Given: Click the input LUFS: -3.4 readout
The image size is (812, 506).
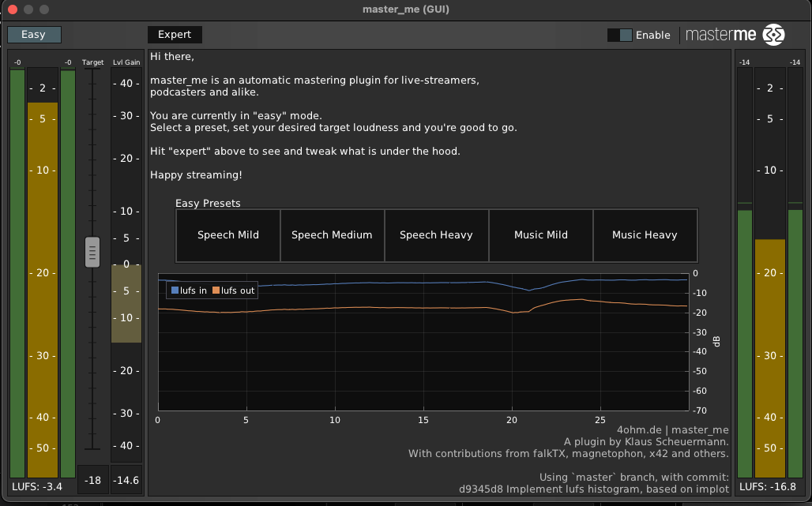Looking at the screenshot, I should [37, 487].
